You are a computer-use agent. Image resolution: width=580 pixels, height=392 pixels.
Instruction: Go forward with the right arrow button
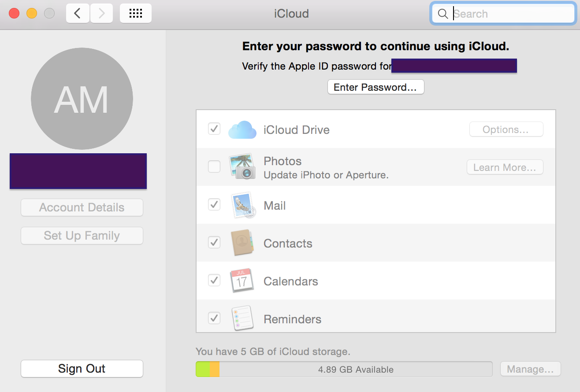pyautogui.click(x=102, y=13)
